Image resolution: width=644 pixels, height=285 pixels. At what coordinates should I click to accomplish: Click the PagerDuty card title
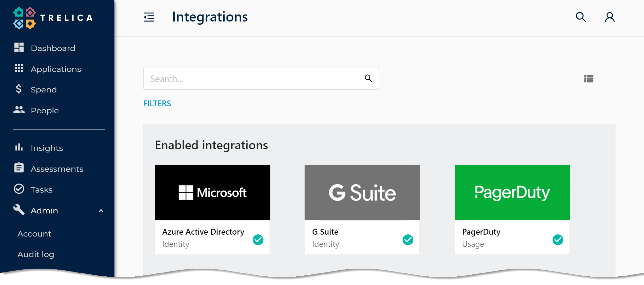pyautogui.click(x=481, y=232)
